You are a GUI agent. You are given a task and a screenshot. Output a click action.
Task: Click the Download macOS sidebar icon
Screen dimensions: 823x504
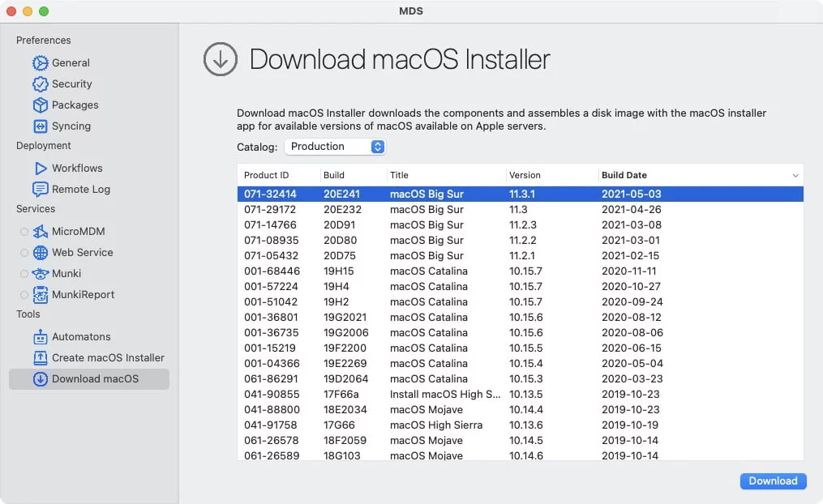pos(41,379)
